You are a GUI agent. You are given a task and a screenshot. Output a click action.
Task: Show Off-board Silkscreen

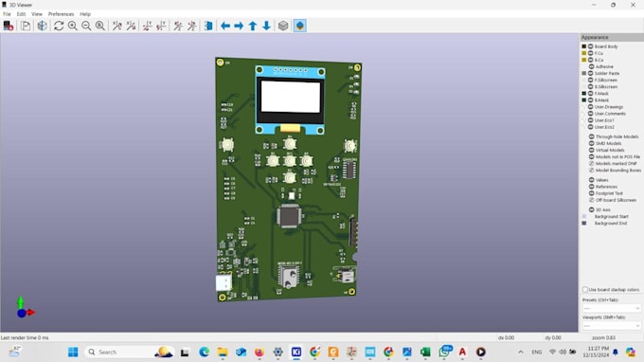[591, 200]
